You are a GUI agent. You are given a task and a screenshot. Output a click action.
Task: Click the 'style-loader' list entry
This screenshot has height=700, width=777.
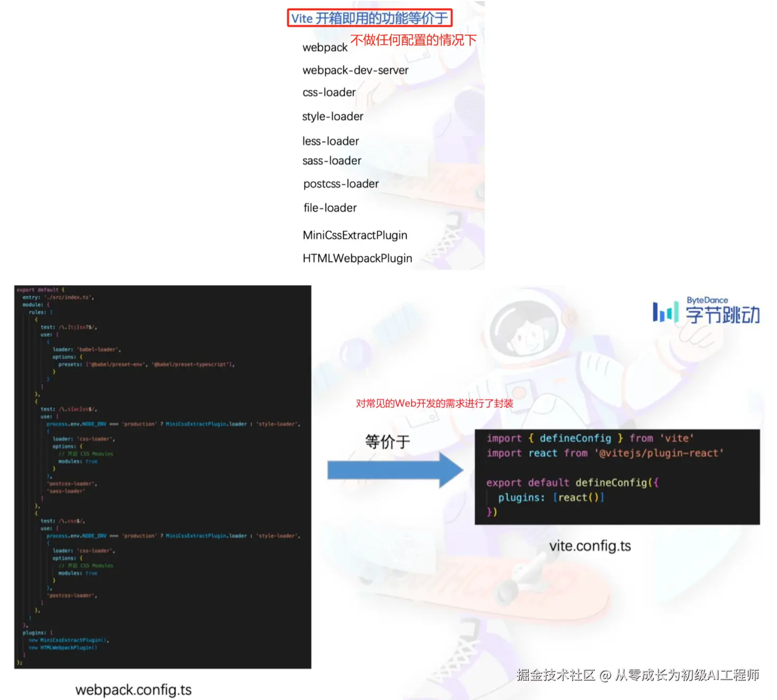click(333, 116)
